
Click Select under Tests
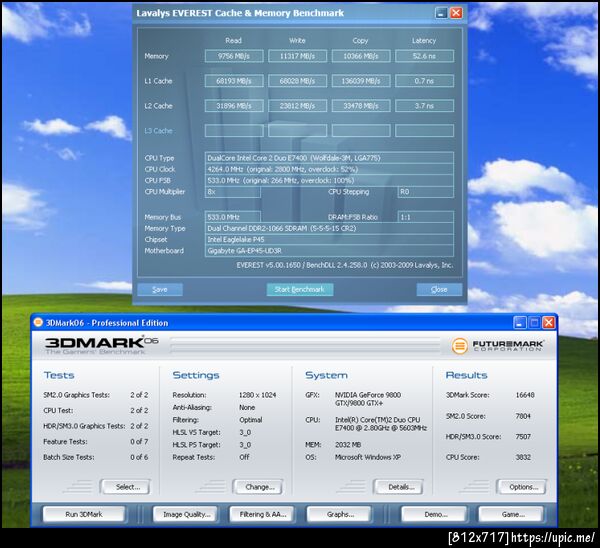tap(127, 487)
